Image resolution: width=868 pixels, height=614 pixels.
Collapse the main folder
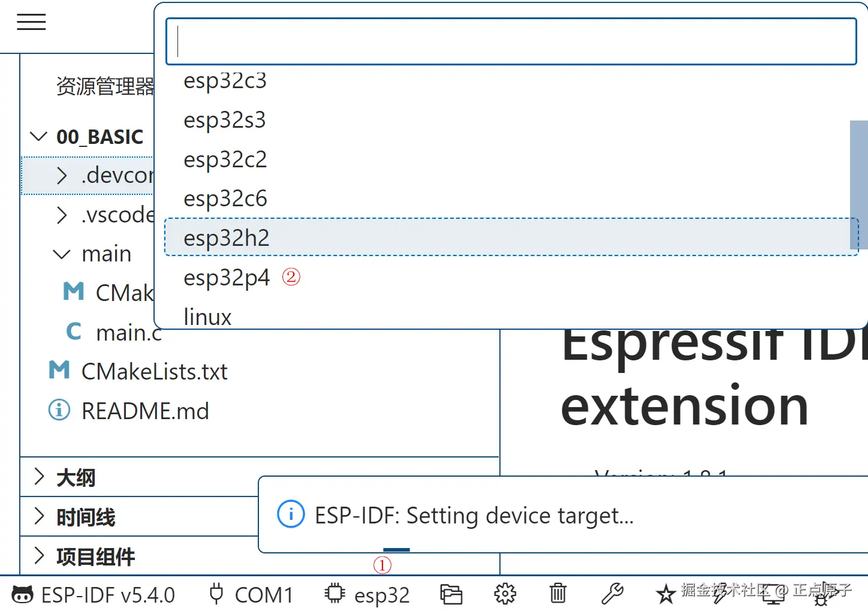point(62,254)
